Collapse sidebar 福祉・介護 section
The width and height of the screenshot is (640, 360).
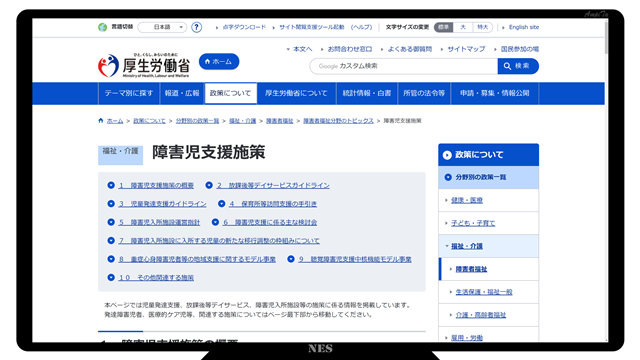[467, 246]
